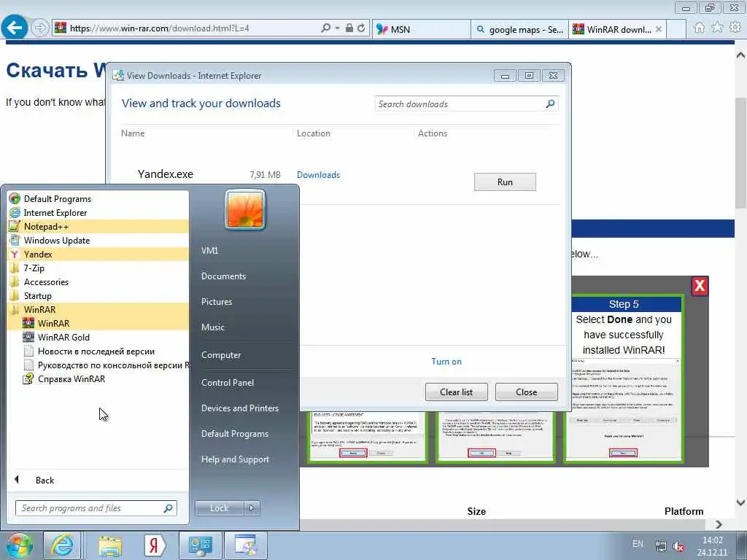The height and width of the screenshot is (560, 747).
Task: Open Pictures from Start menu
Action: pos(217,302)
